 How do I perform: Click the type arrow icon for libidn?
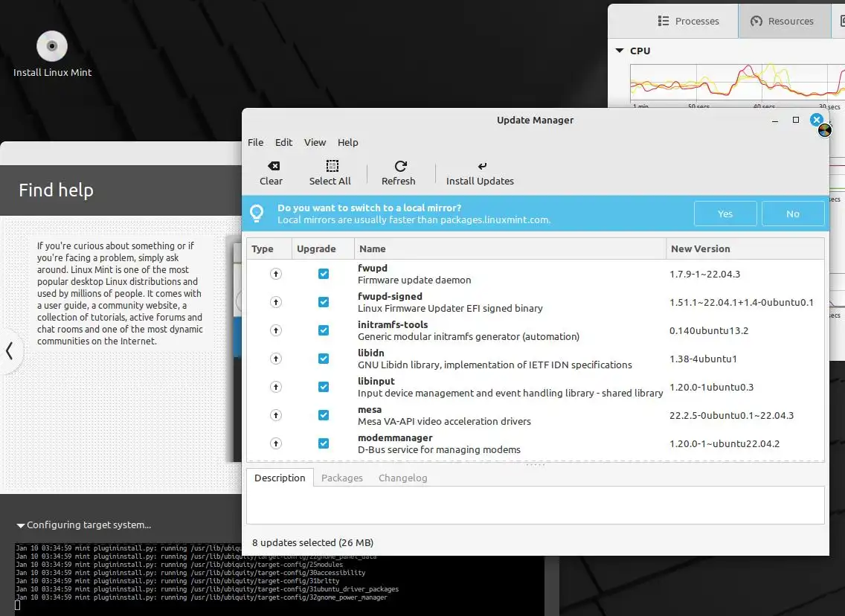pos(276,359)
